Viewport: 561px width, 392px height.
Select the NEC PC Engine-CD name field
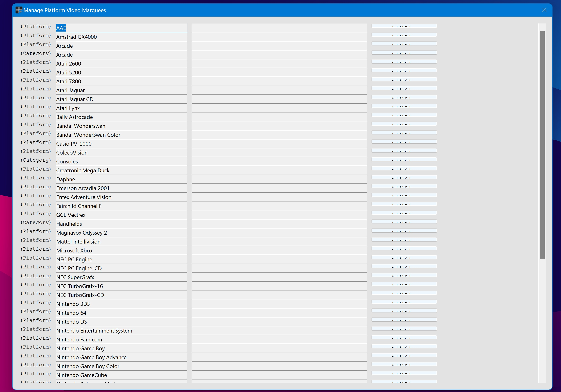tap(121, 268)
